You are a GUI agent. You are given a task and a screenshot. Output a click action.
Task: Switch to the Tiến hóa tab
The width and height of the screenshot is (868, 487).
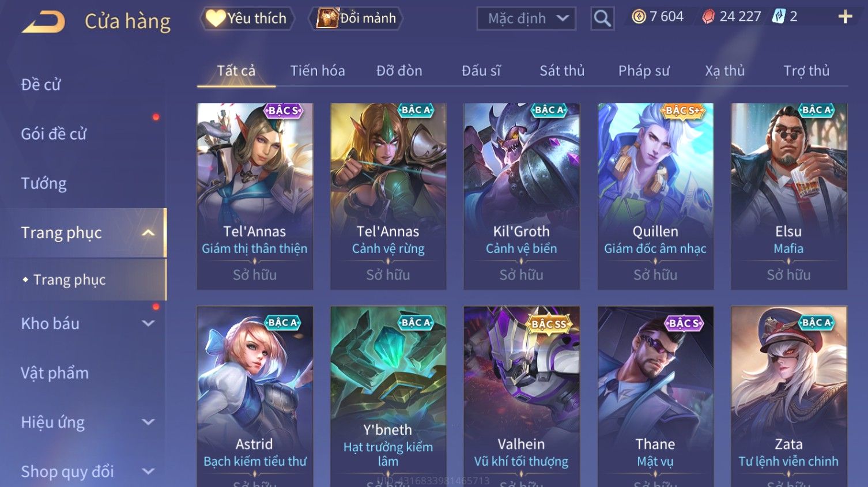[x=318, y=71]
